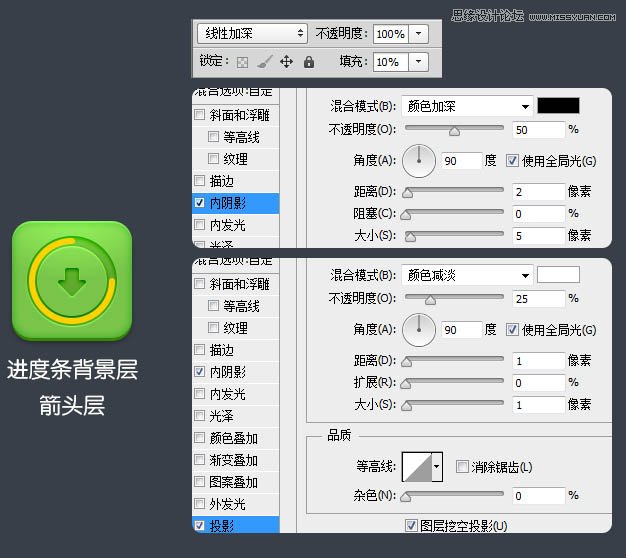Open the 不透明度 100% dropdown arrow
The image size is (626, 558).
point(418,34)
